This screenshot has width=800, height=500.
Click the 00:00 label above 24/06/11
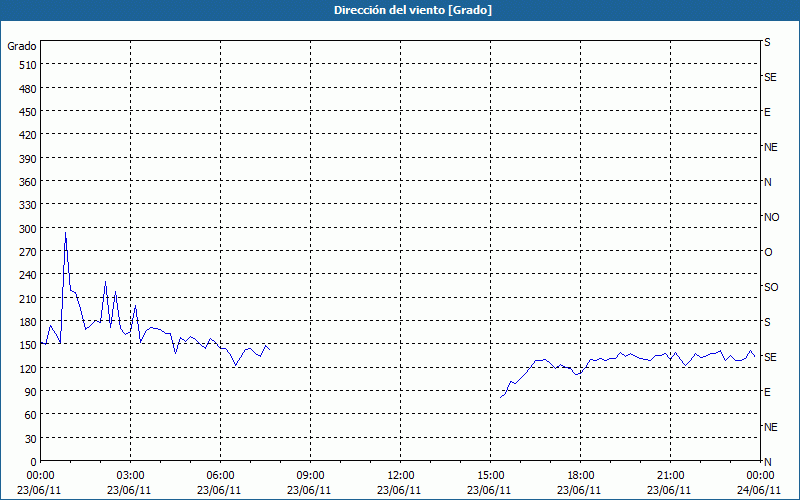[x=760, y=476]
